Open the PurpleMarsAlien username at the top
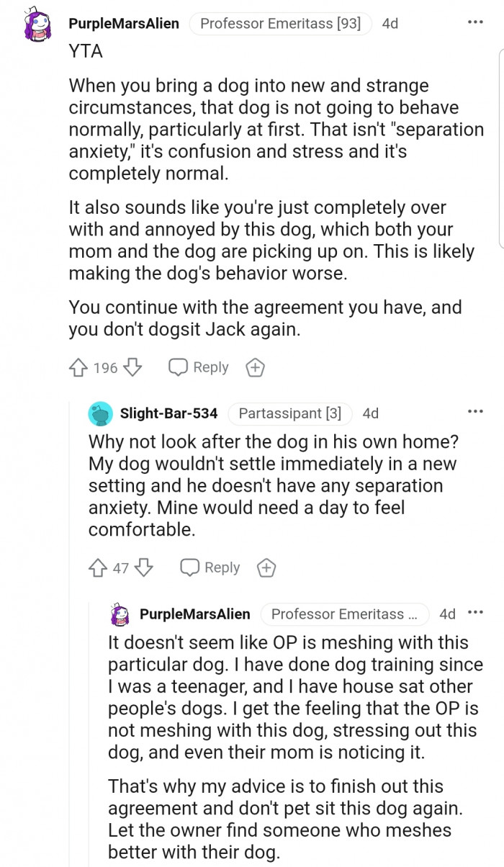 (124, 24)
